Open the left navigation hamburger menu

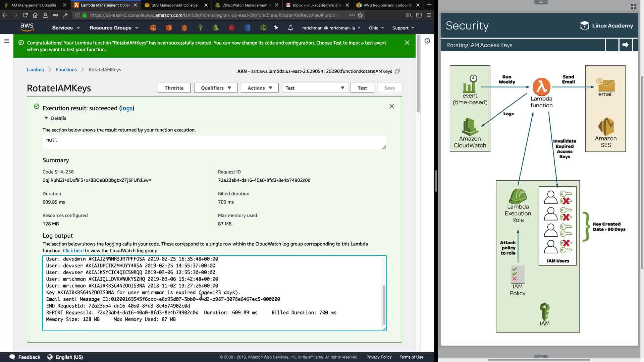point(6,41)
